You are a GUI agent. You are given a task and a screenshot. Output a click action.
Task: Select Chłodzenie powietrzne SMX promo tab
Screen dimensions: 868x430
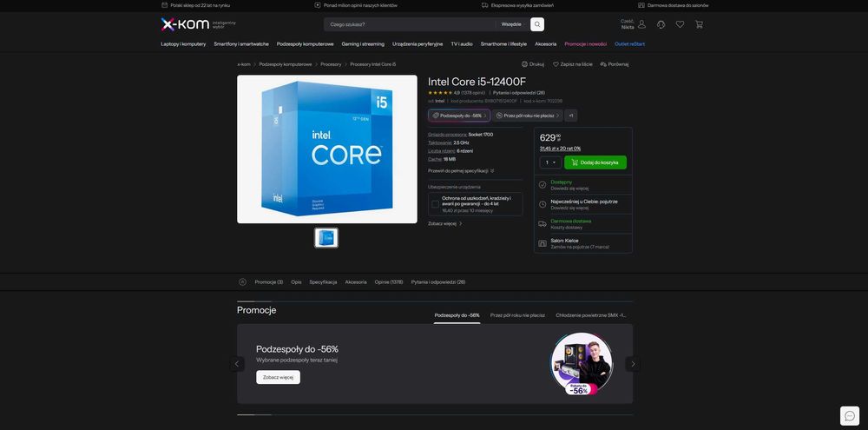pos(591,315)
